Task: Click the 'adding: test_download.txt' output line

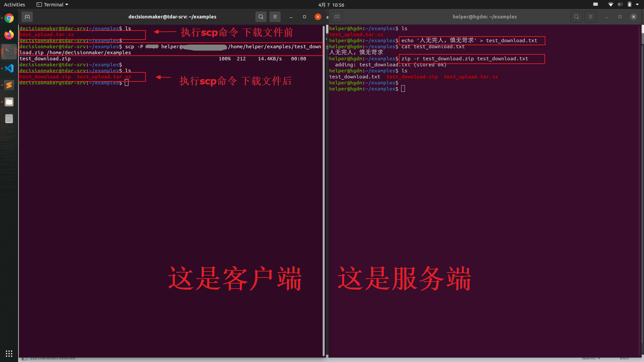Action: click(391, 65)
